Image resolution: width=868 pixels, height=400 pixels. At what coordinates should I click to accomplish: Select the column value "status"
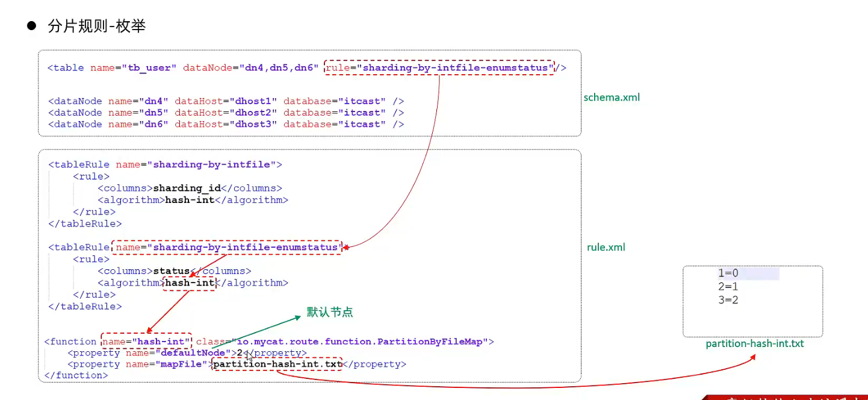[172, 271]
